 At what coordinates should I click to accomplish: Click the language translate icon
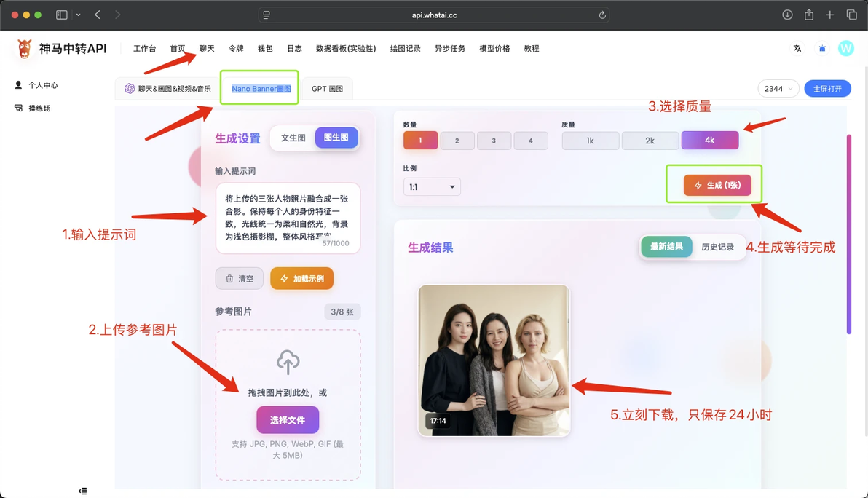pyautogui.click(x=797, y=49)
